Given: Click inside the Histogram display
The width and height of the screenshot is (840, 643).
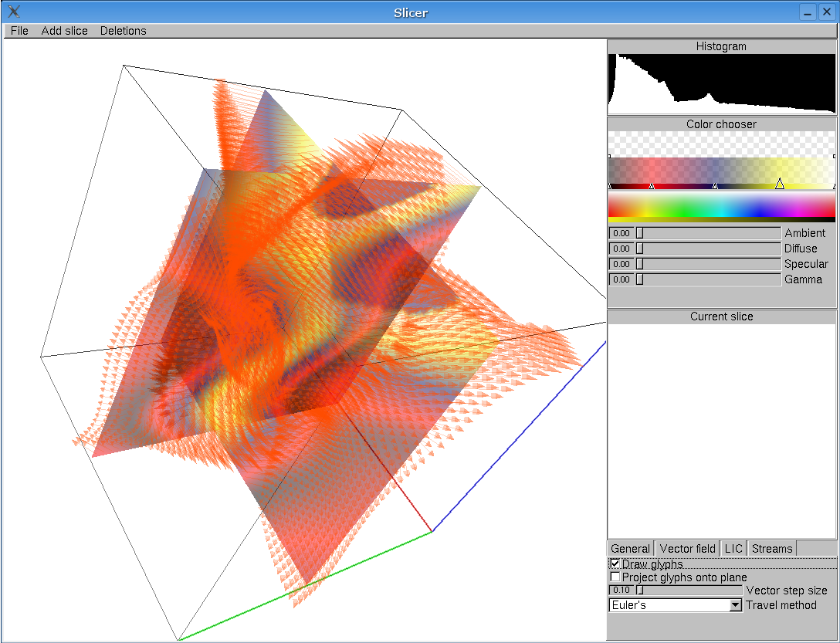Looking at the screenshot, I should click(721, 83).
